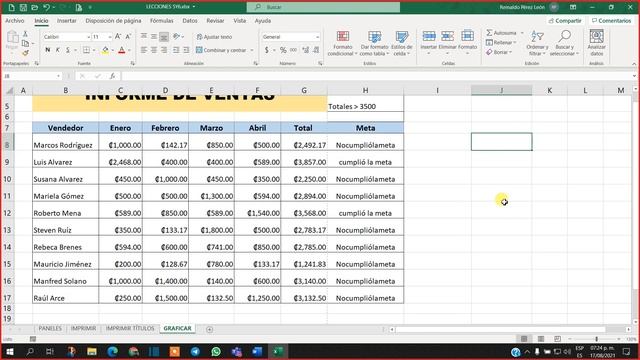Toggle Ajustar texto wrap text
The image size is (640, 360).
[214, 37]
